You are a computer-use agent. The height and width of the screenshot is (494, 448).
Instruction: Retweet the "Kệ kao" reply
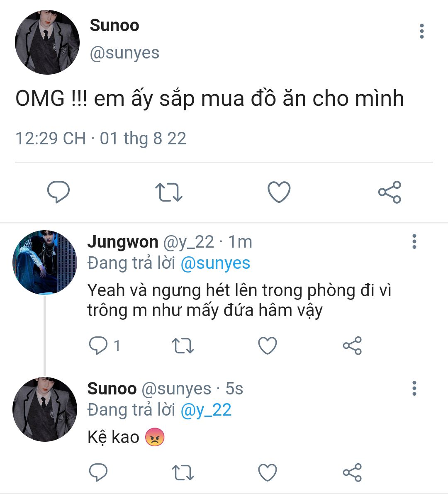(183, 472)
